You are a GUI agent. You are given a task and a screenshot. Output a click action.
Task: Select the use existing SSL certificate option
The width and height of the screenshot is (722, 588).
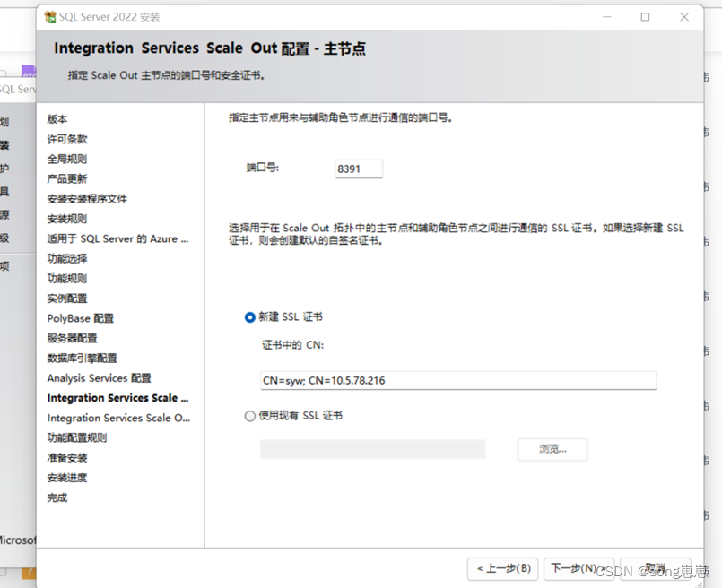click(250, 417)
